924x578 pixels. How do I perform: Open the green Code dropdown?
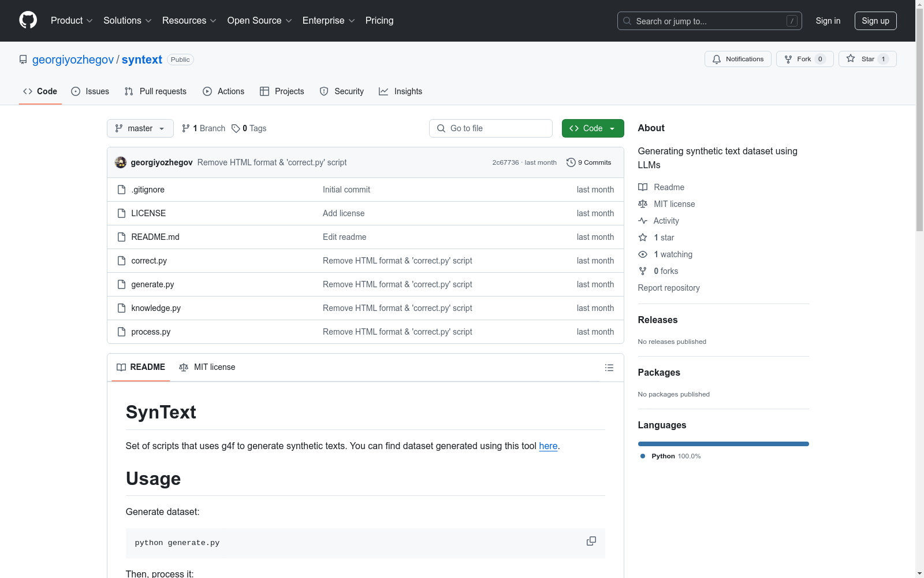tap(593, 128)
